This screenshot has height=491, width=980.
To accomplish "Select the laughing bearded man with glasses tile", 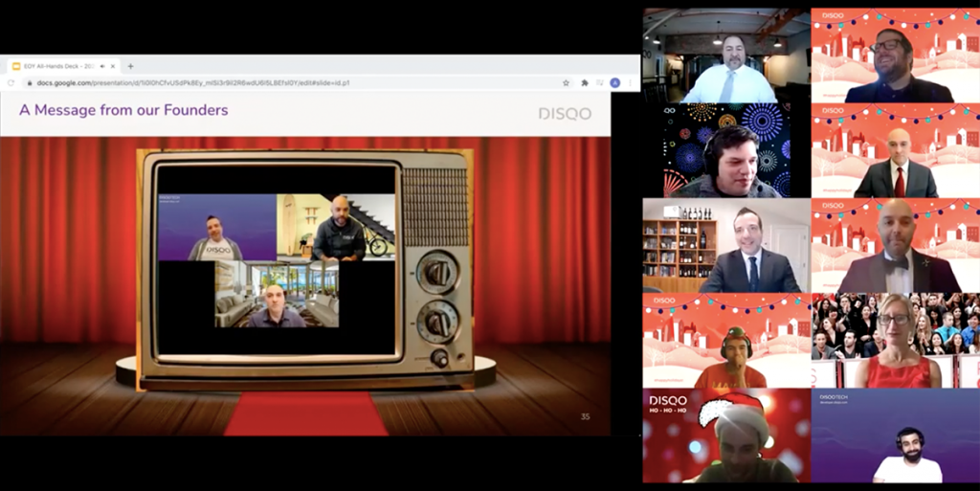I will (x=896, y=55).
